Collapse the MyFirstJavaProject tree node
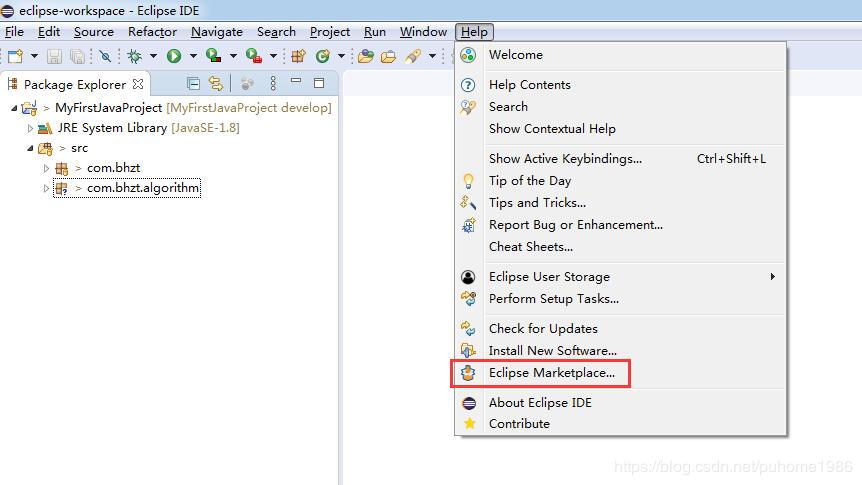862x485 pixels. tap(14, 108)
